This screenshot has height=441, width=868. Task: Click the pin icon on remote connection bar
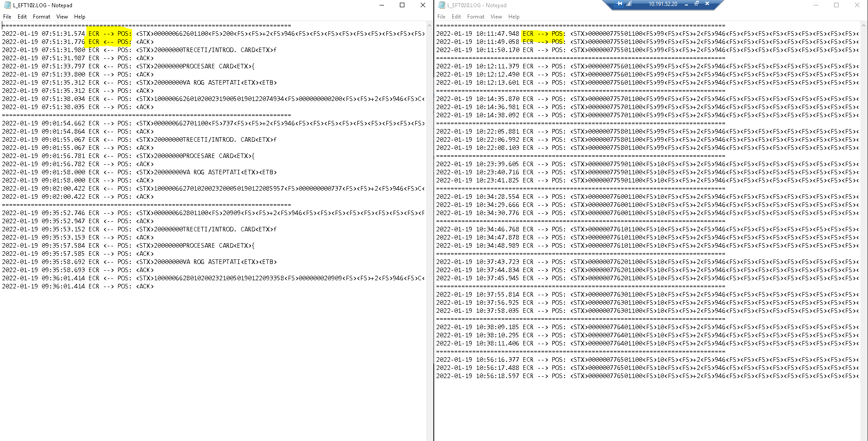tap(619, 4)
